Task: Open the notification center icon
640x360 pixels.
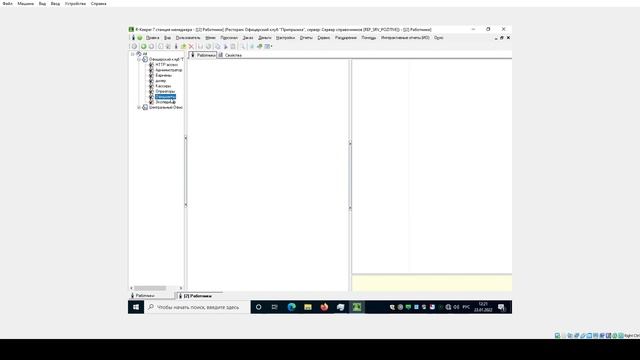Action: coord(501,307)
